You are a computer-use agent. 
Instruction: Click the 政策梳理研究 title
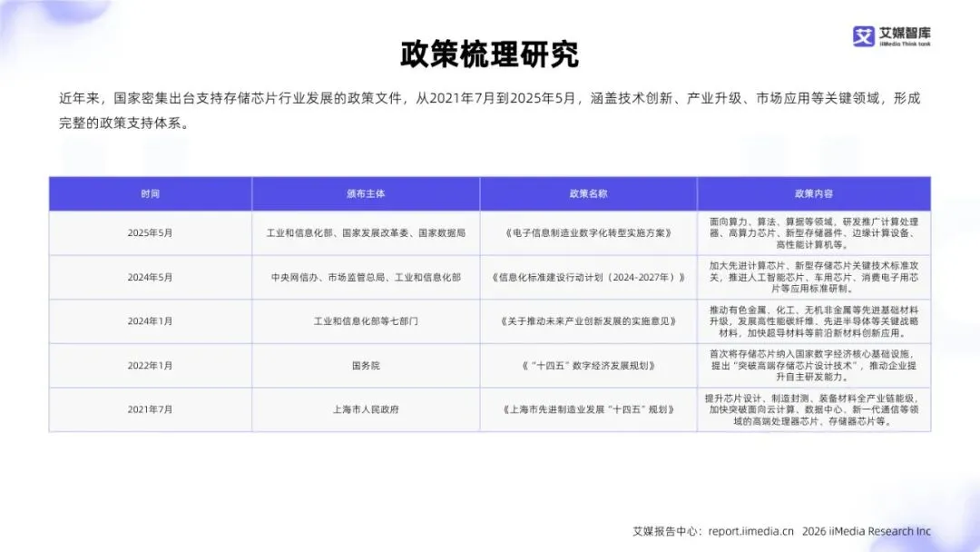(489, 54)
